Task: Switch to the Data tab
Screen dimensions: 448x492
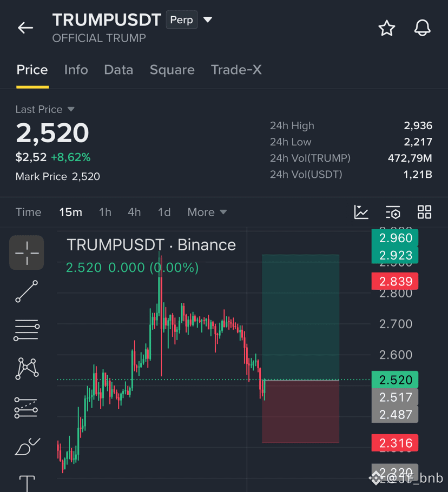Action: coord(118,70)
